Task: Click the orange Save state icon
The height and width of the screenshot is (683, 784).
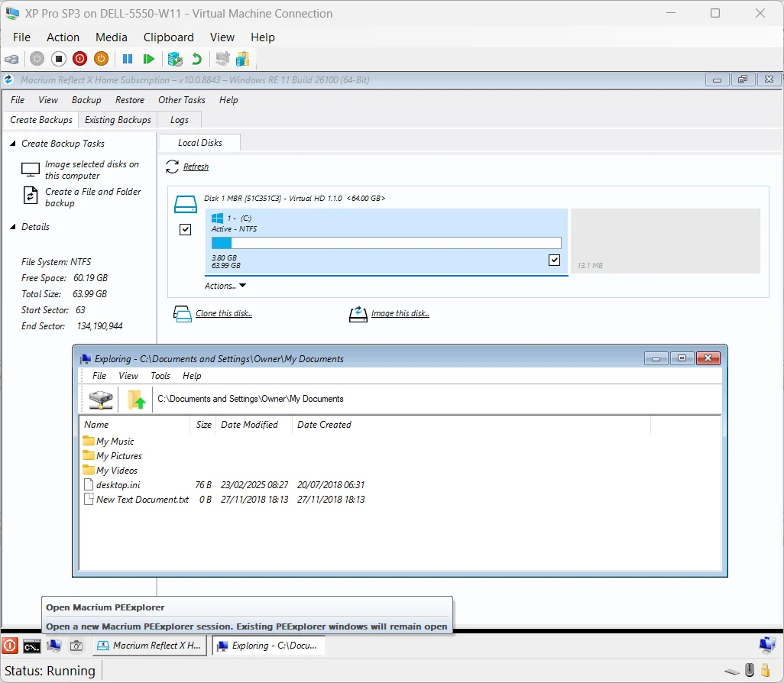Action: 101,59
